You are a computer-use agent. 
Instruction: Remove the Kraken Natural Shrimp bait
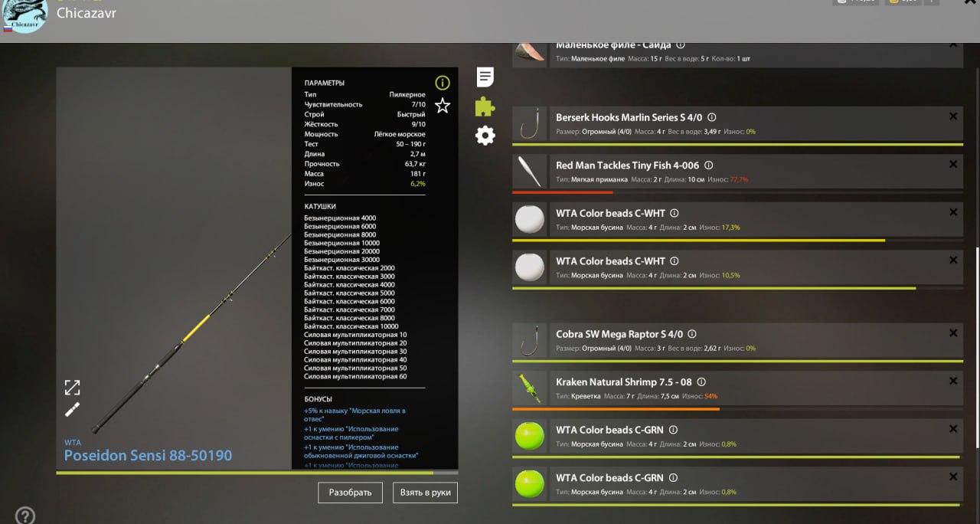[x=953, y=381]
